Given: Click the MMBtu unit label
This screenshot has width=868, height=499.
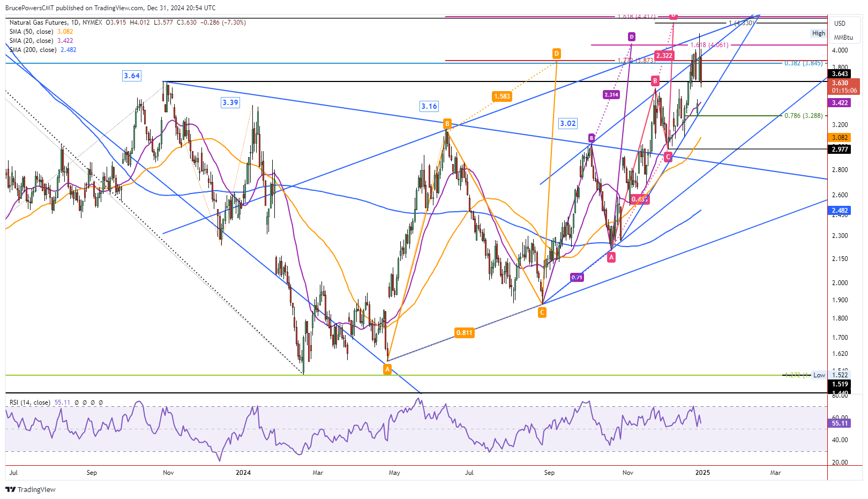Looking at the screenshot, I should 843,38.
